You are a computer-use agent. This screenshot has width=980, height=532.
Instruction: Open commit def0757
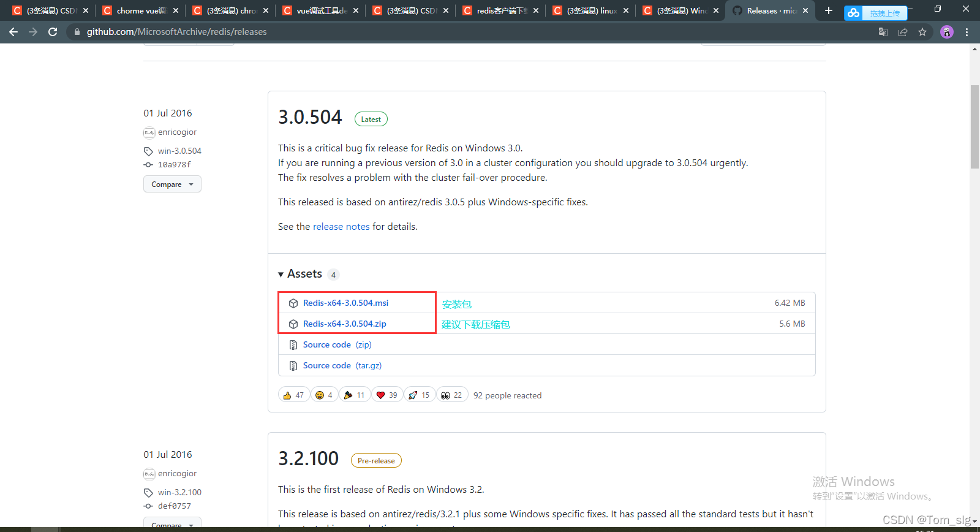click(x=175, y=506)
